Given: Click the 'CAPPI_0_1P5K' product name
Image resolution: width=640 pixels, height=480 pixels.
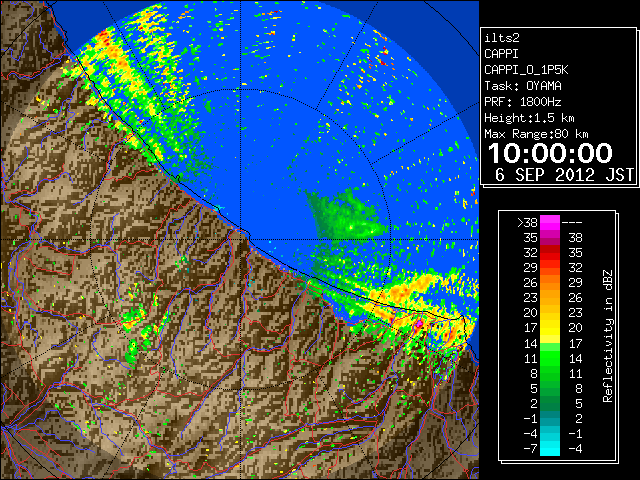Looking at the screenshot, I should tap(526, 70).
